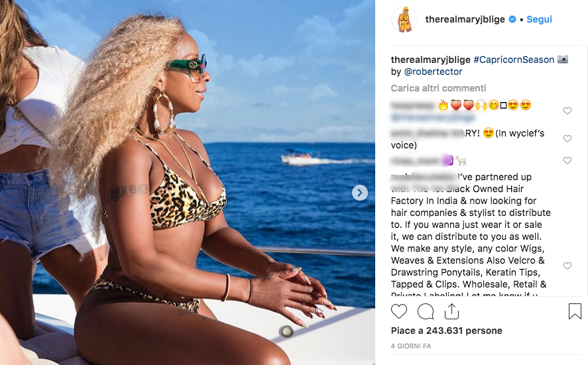Click the main boat photo
The image size is (588, 365).
[188, 183]
